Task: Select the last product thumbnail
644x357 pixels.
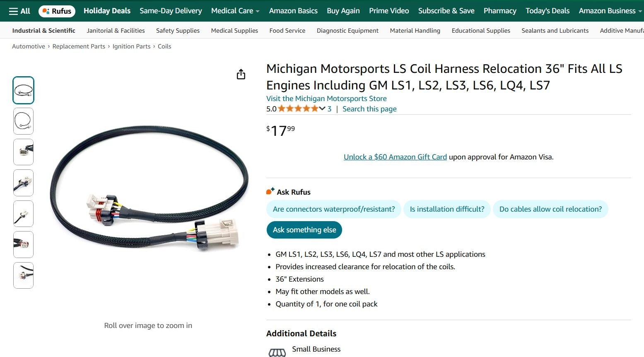Action: [x=24, y=275]
